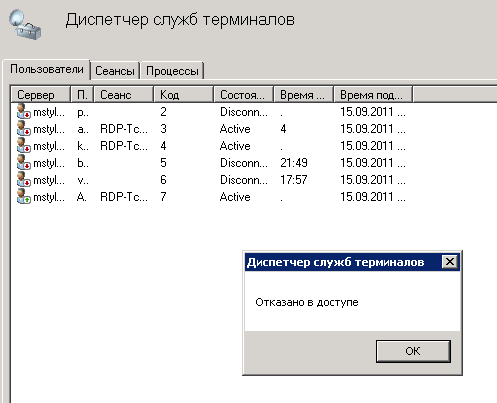Sort by the Код column header
This screenshot has width=497, height=403.
click(183, 95)
